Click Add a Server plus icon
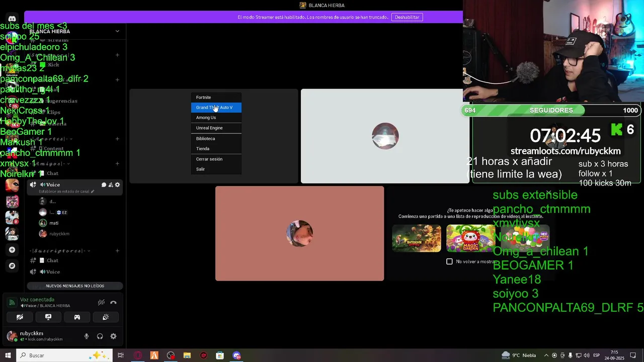The width and height of the screenshot is (644, 362). (x=12, y=250)
